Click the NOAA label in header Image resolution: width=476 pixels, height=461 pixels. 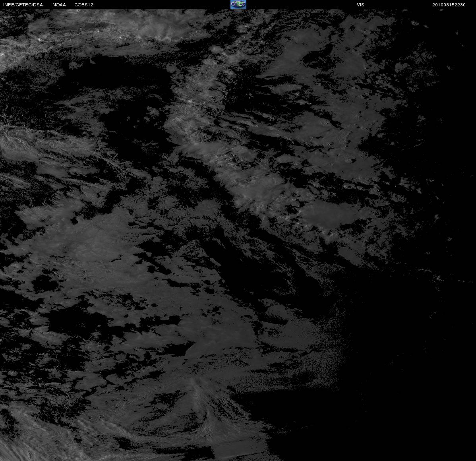pos(59,5)
